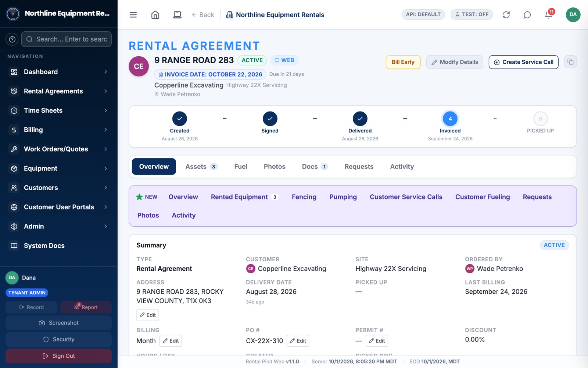
Task: Expand the Dashboard navigation section
Action: tap(59, 72)
